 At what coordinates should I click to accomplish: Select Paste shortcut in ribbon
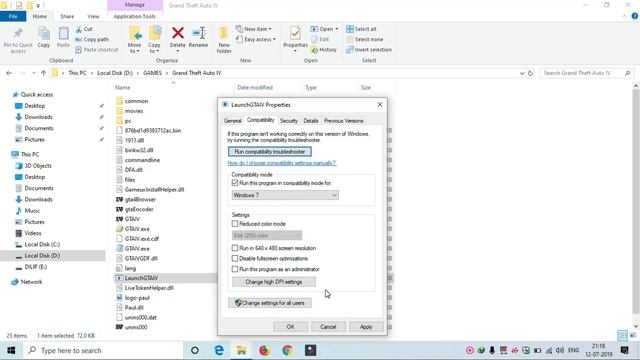point(97,50)
